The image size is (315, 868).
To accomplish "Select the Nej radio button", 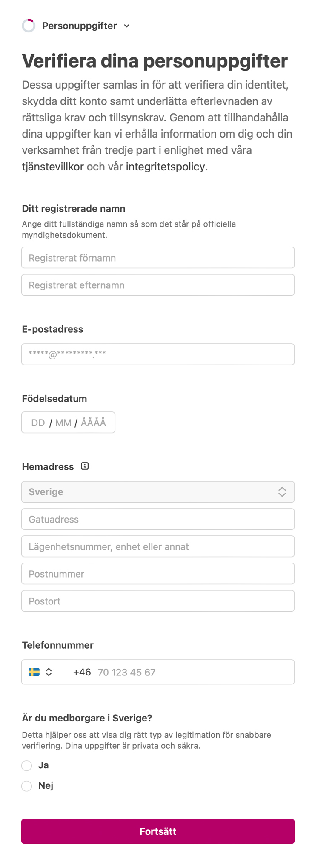I will point(26,786).
